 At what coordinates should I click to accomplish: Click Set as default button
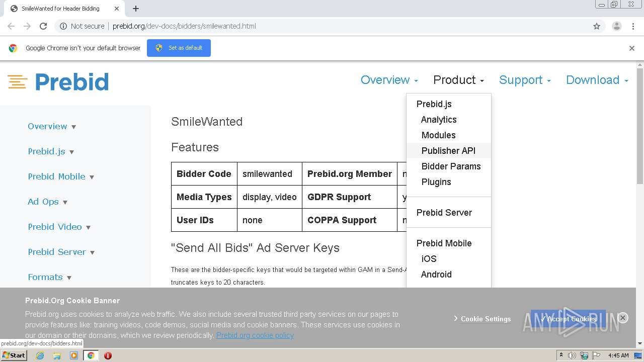[x=179, y=48]
